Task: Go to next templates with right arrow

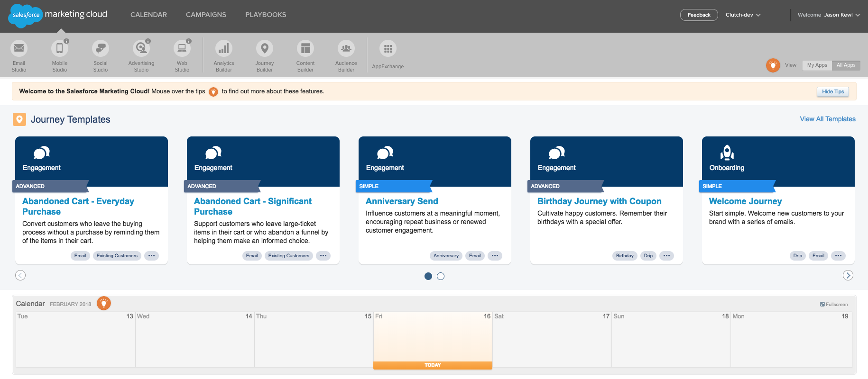Action: [x=848, y=275]
